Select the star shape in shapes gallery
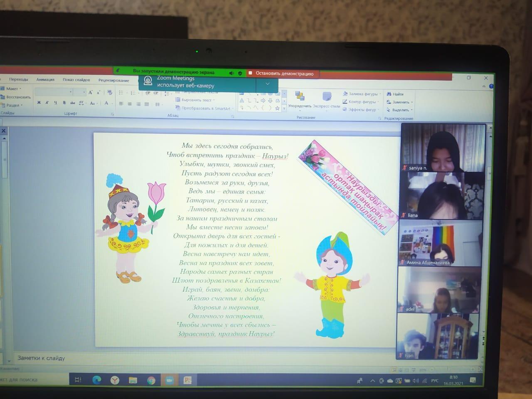The width and height of the screenshot is (532, 399). [277, 108]
